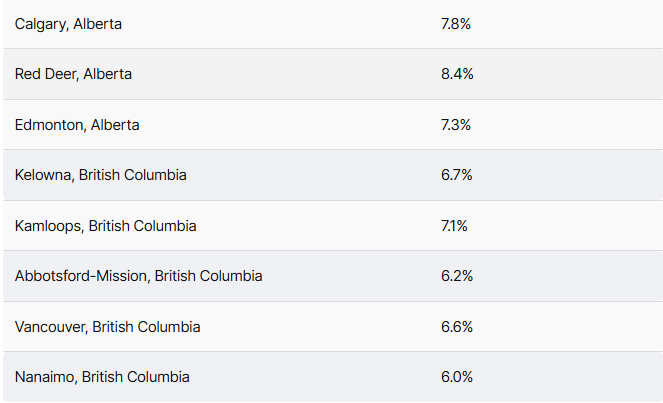
Task: Select Kelowna's 6.7% figure
Action: (x=457, y=175)
